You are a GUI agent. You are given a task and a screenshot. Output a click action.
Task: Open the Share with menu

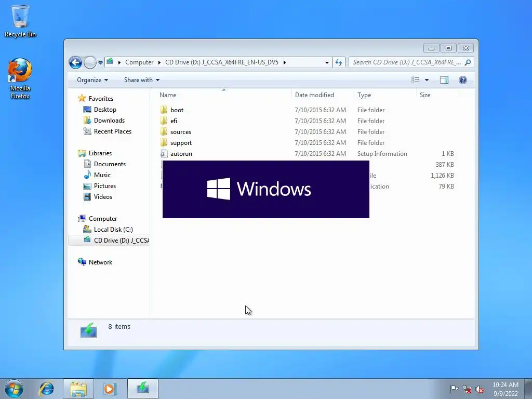[141, 80]
